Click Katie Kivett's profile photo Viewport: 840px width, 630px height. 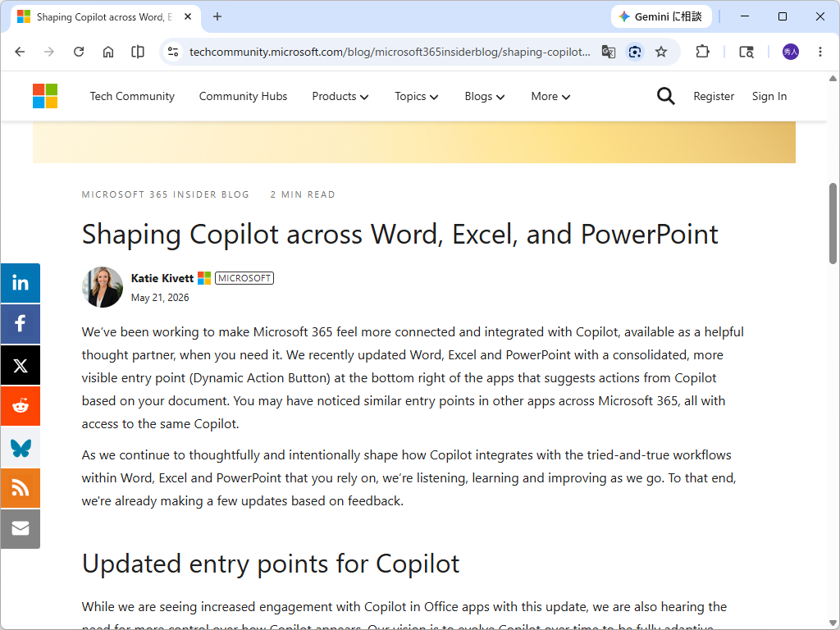point(103,287)
